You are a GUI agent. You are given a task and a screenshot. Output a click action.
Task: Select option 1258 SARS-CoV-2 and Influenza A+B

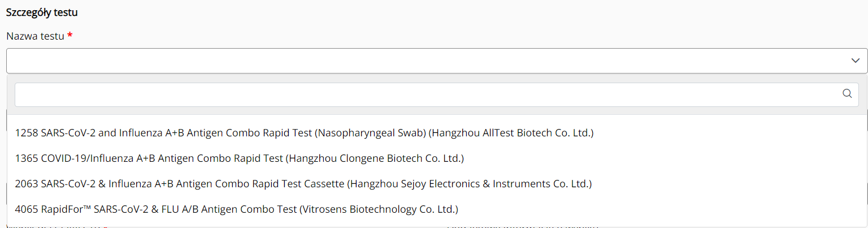click(x=304, y=133)
